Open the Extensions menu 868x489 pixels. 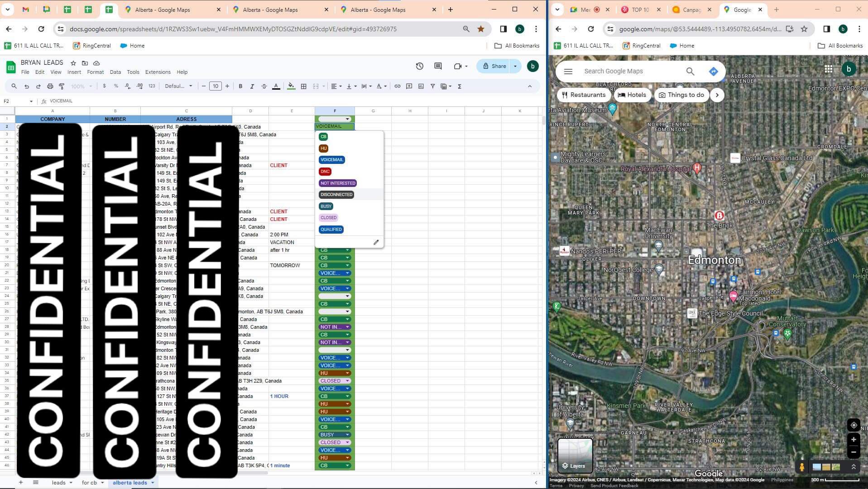(x=158, y=72)
